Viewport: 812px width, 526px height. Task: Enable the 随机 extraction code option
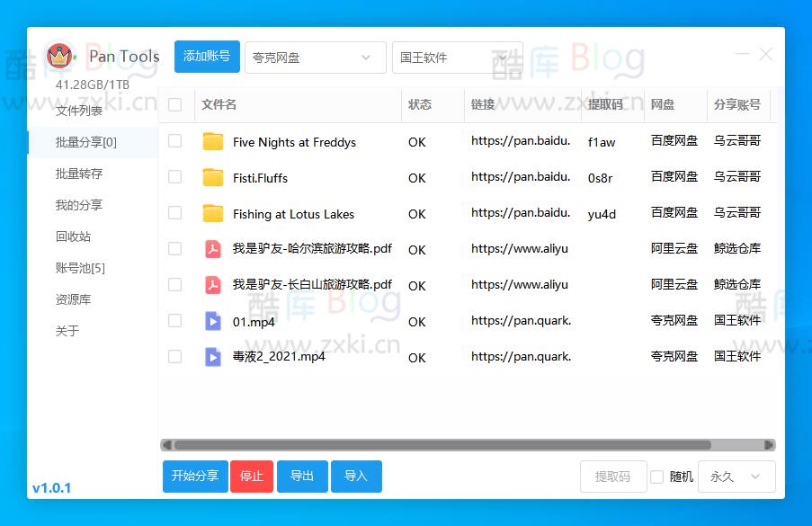656,477
